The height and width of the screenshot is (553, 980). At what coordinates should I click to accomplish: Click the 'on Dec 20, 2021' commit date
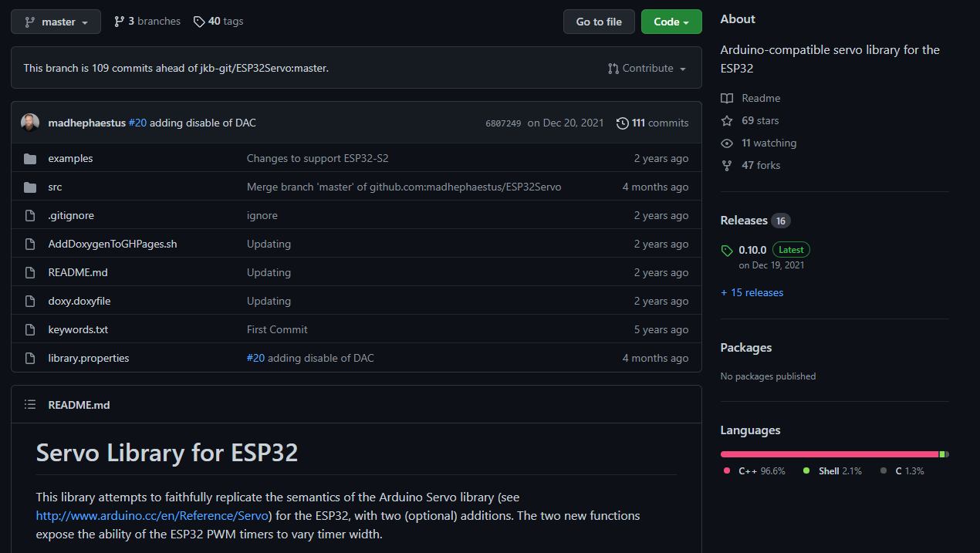[566, 123]
